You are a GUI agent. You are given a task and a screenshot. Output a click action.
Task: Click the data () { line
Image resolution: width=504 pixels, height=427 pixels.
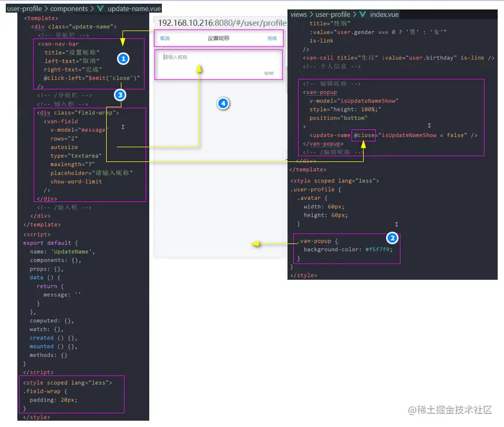coord(45,278)
